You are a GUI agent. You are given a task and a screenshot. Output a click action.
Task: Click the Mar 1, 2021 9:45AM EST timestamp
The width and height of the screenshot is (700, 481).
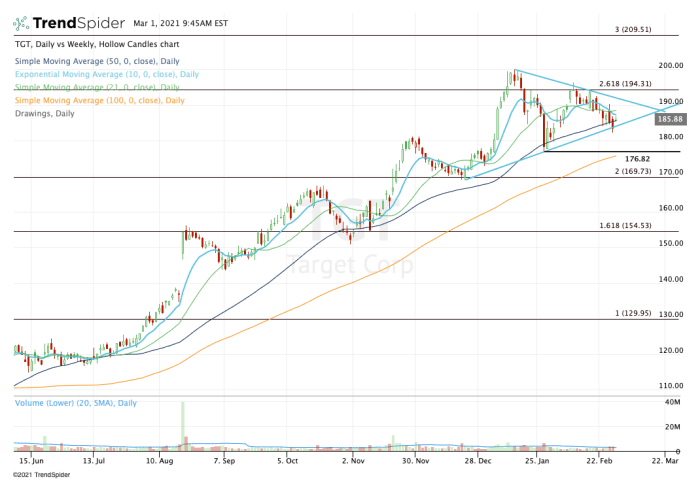coord(187,21)
